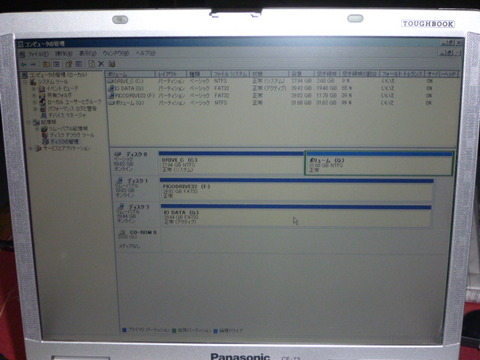
Task: Expand the 共有フォルダ node
Action: pyautogui.click(x=34, y=95)
